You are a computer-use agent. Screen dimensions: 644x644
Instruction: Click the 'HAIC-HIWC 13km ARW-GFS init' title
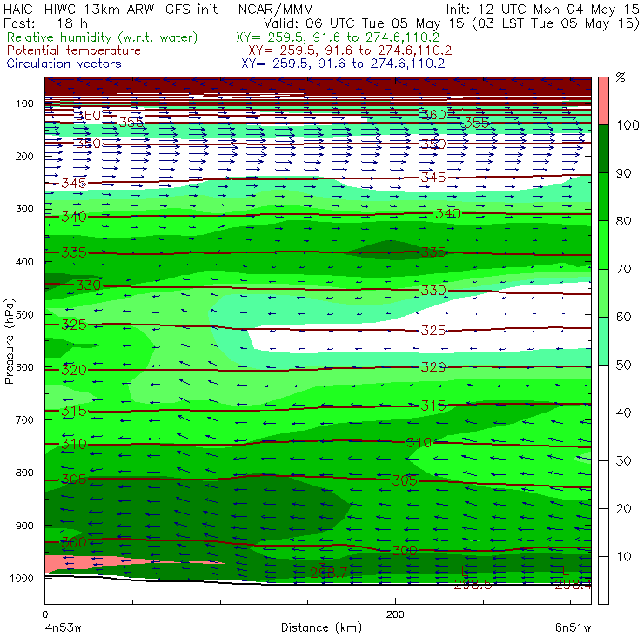tap(111, 9)
